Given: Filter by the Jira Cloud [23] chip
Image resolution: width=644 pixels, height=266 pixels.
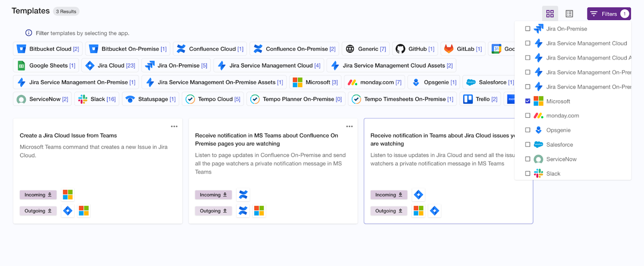Looking at the screenshot, I should (x=110, y=65).
